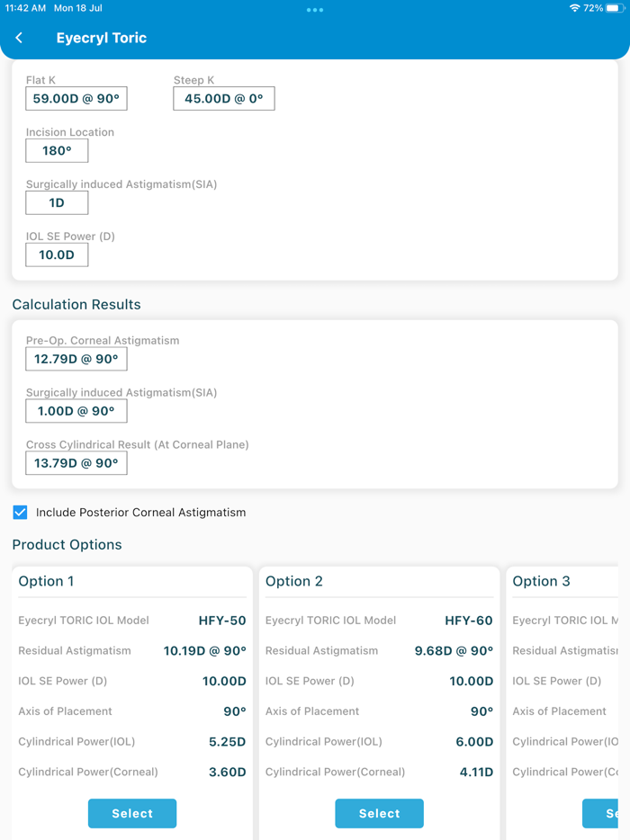
Task: Edit the Flat K value 59.00D @ 90°
Action: 76,98
